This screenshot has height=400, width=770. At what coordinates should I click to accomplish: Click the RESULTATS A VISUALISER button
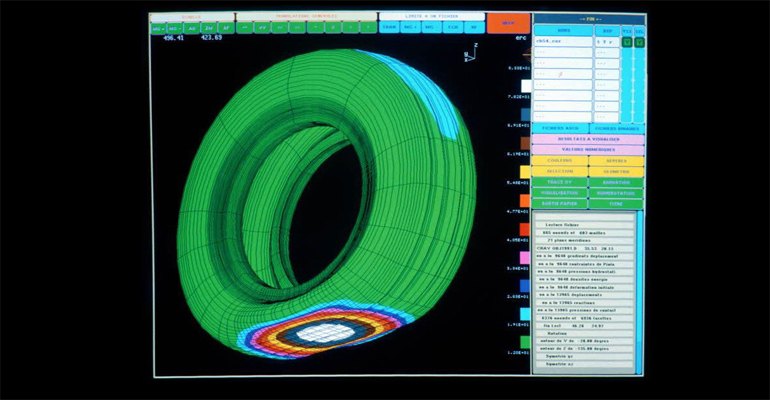[588, 139]
